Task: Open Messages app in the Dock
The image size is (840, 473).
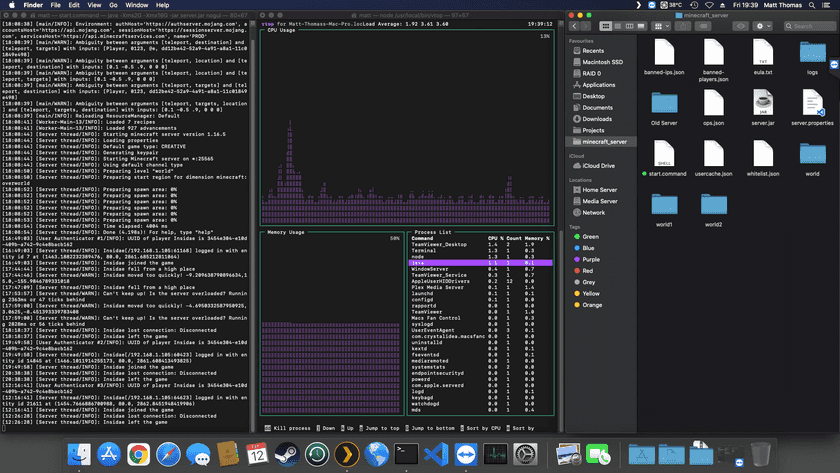Action: point(198,455)
